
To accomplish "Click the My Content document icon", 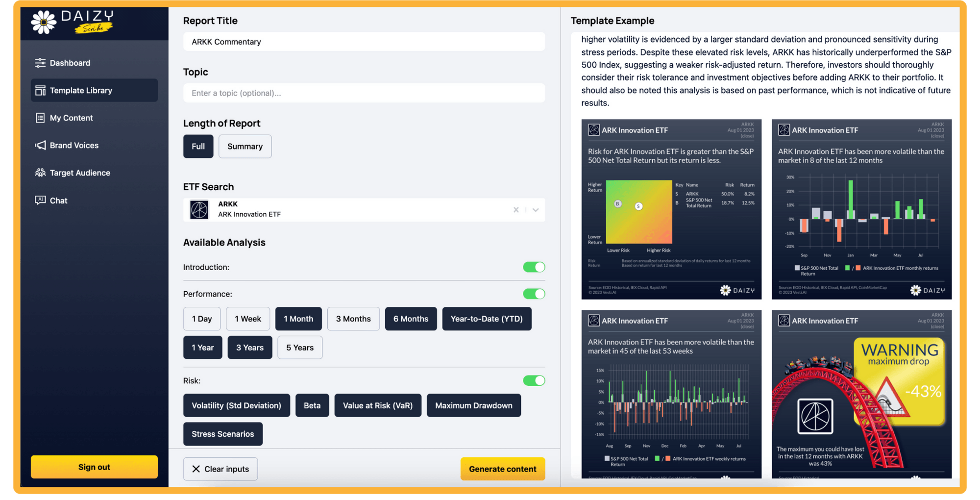I will [40, 118].
